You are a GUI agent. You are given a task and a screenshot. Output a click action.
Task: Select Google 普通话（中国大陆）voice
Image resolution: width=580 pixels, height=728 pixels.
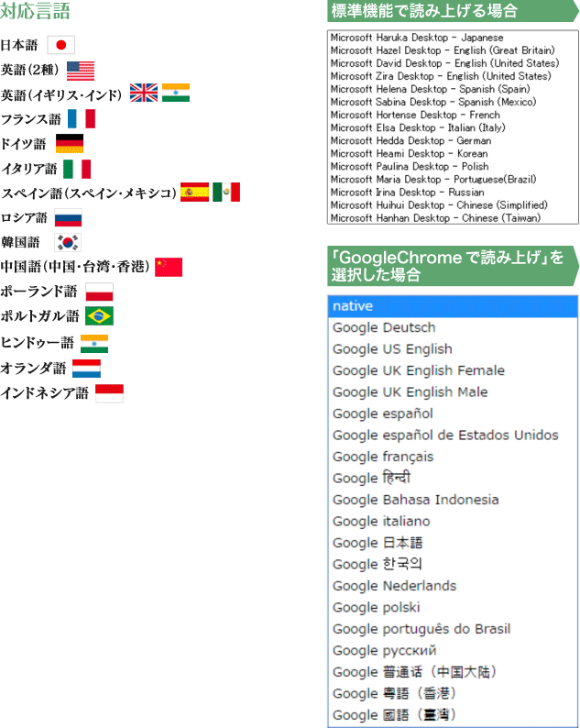(453, 672)
